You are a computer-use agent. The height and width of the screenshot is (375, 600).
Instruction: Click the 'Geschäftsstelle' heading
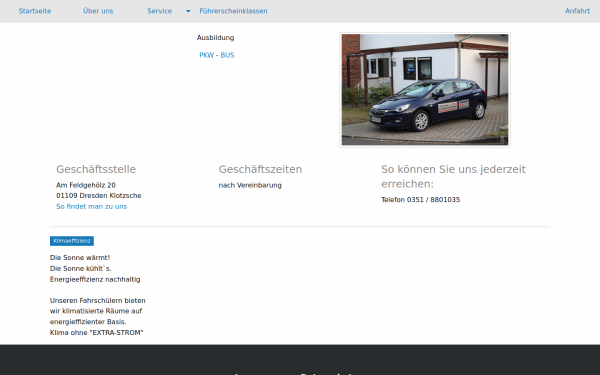(96, 169)
